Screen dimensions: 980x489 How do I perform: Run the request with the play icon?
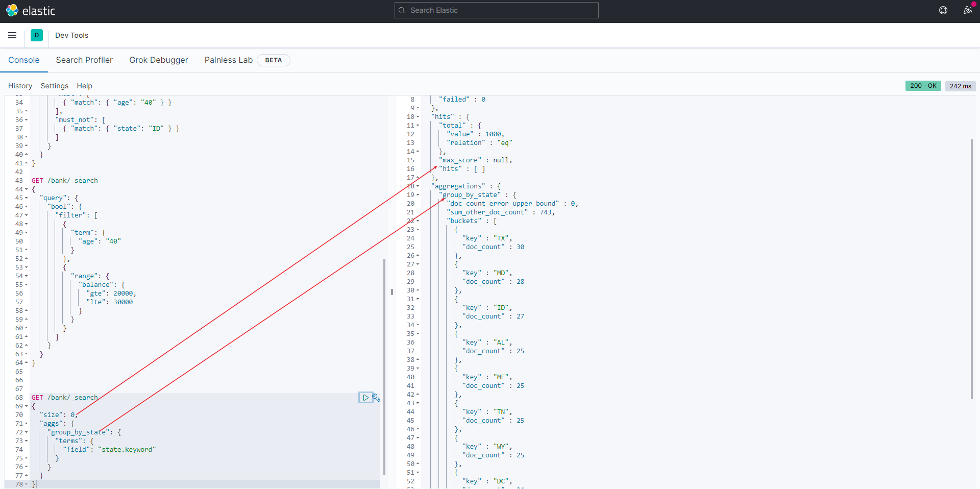point(365,398)
